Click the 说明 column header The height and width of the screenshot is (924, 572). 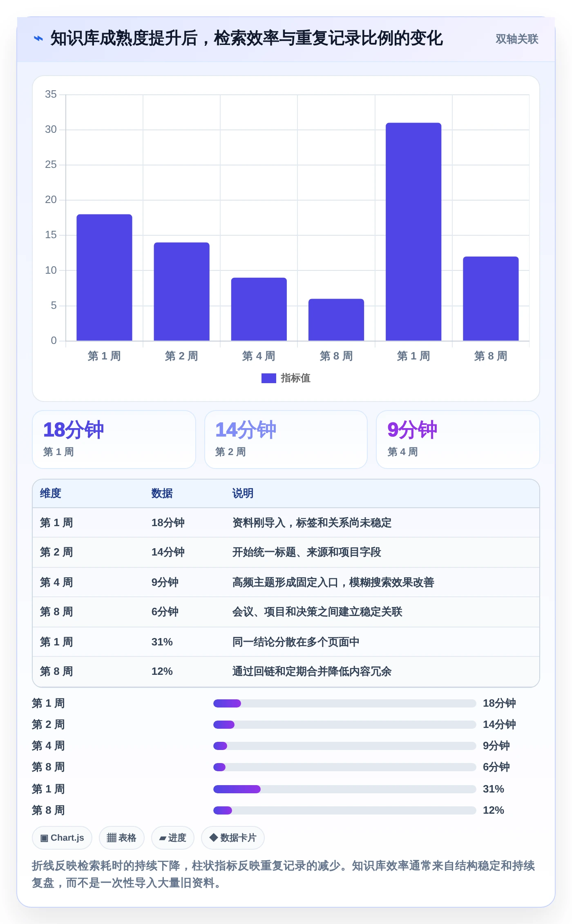coord(243,493)
